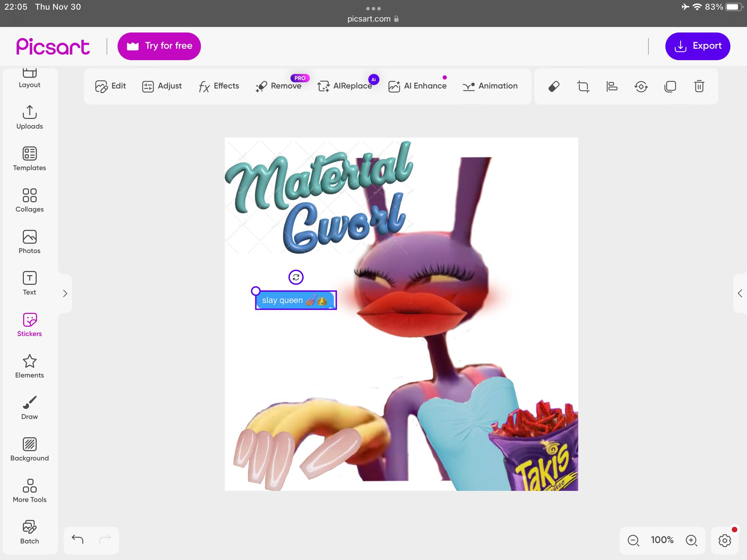Viewport: 747px width, 560px height.
Task: Zoom in the canvas
Action: tap(692, 540)
